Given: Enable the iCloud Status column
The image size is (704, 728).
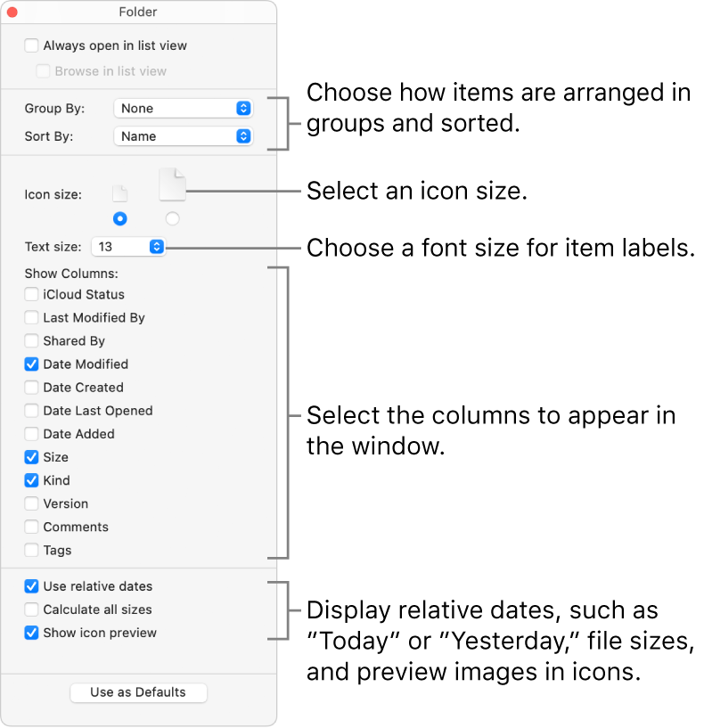Looking at the screenshot, I should click(31, 294).
